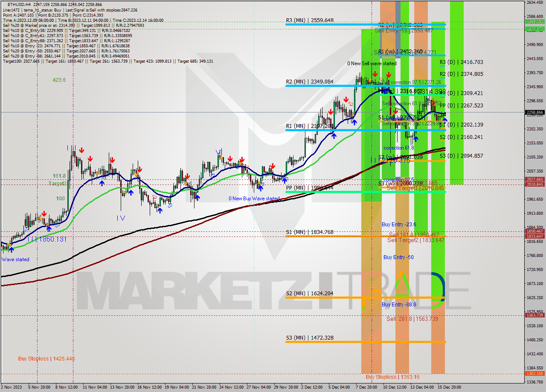Screen dimensions: 546x392
Task: Click the '10 Dec 12:00' time axis label
Action: (395, 387)
